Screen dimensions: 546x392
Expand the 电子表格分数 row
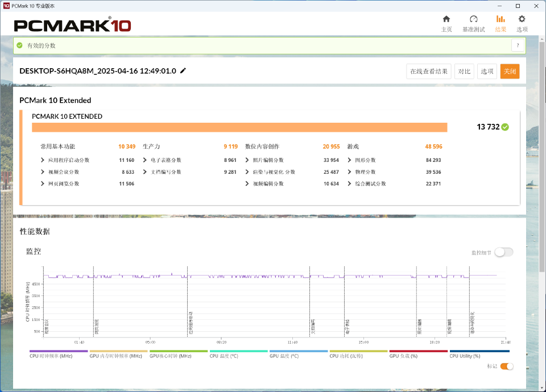tap(145, 160)
